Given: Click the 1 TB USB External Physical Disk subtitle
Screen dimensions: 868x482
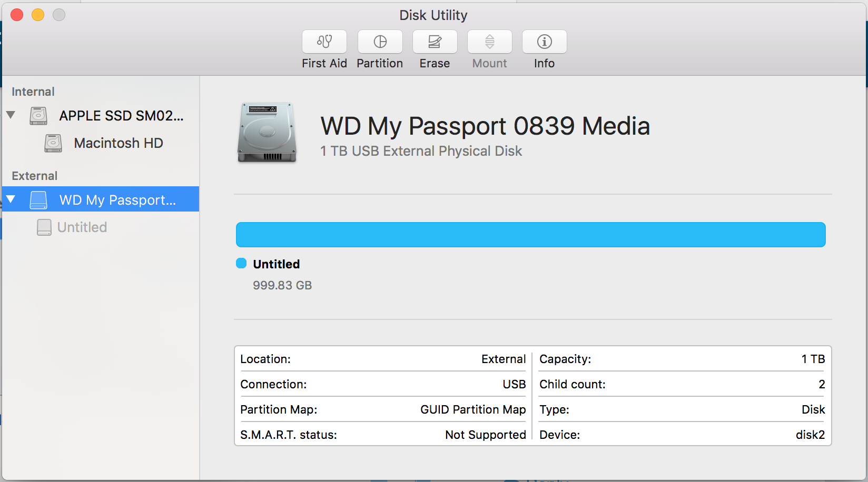Looking at the screenshot, I should coord(421,151).
